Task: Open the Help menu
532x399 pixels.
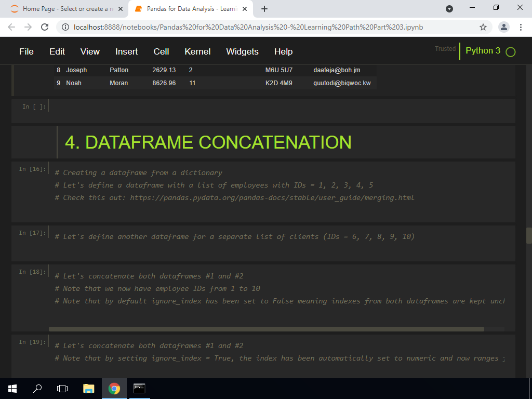Action: pyautogui.click(x=283, y=51)
